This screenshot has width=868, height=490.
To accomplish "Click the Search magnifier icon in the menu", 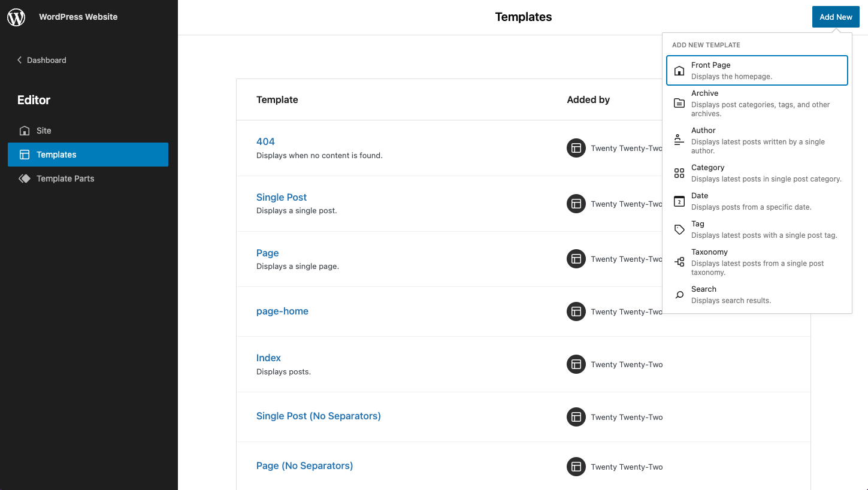I will 679,295.
